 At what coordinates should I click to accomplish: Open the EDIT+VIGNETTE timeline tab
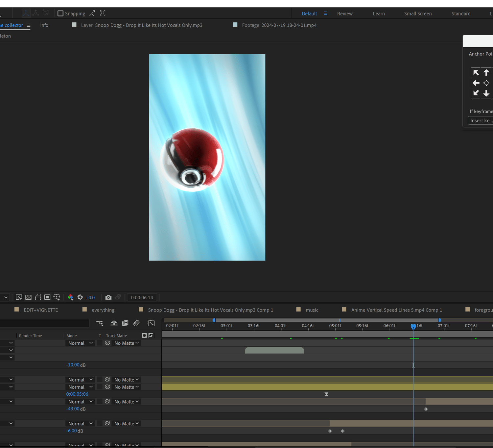point(41,310)
